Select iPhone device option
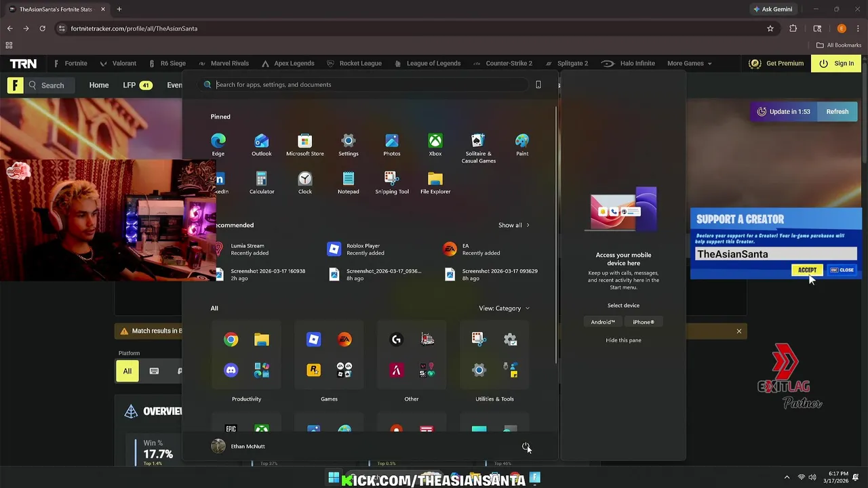The height and width of the screenshot is (488, 868). (x=644, y=322)
